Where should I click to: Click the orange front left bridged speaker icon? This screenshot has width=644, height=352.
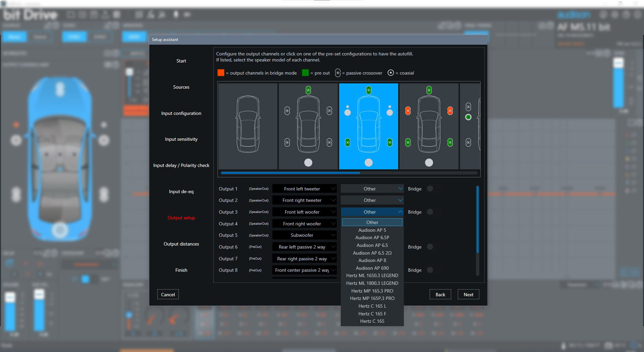pyautogui.click(x=408, y=111)
